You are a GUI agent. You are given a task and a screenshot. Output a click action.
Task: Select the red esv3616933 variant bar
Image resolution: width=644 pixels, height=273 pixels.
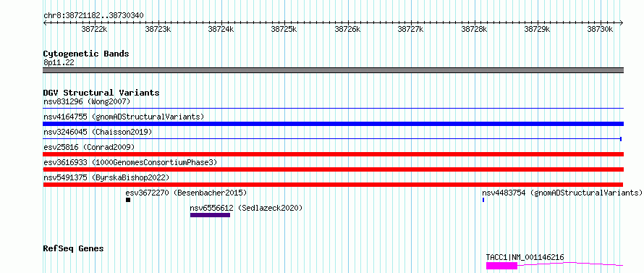pos(333,169)
